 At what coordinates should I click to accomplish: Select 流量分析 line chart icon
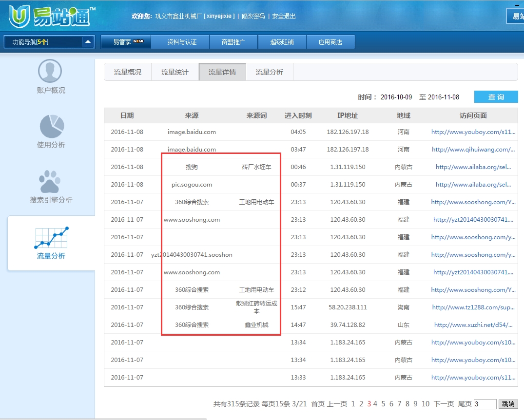tap(51, 238)
